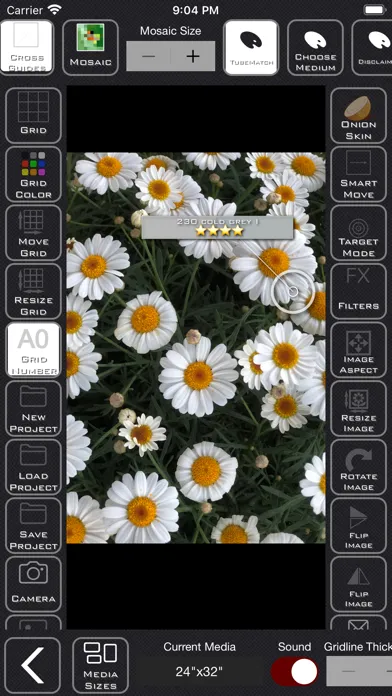This screenshot has width=392, height=696.
Task: Toggle the A0 Grid Number button
Action: pyautogui.click(x=33, y=350)
